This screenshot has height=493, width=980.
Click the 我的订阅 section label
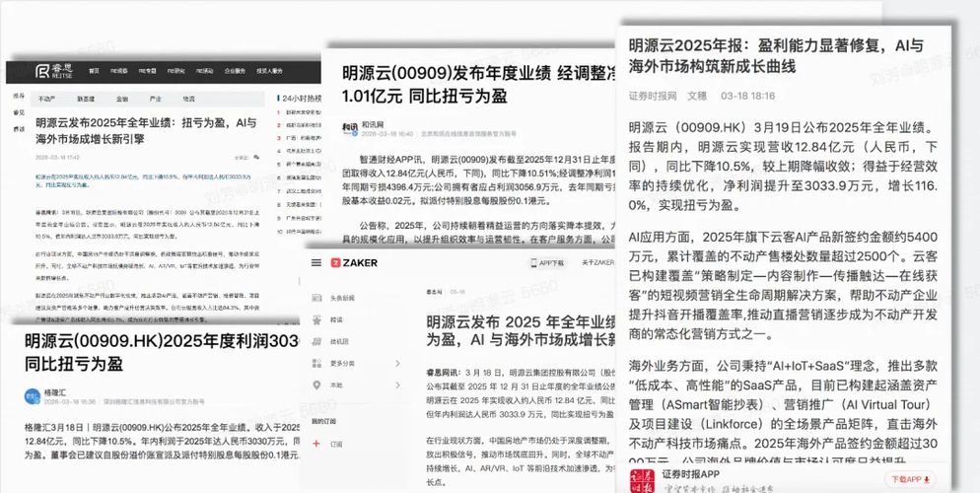(x=321, y=421)
